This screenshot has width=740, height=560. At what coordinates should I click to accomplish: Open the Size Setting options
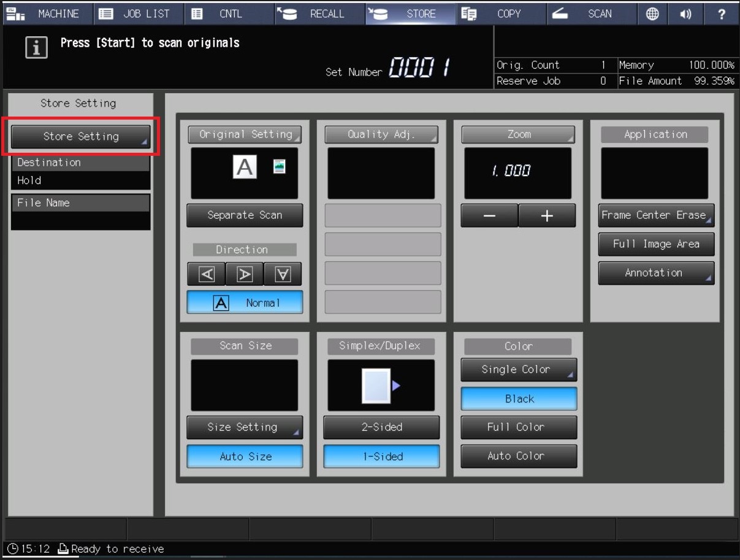click(245, 428)
